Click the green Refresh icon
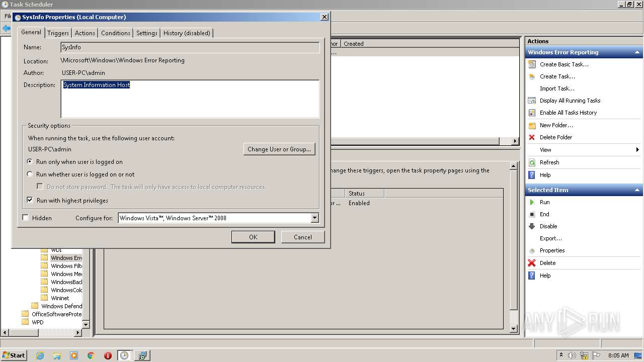 coord(532,162)
